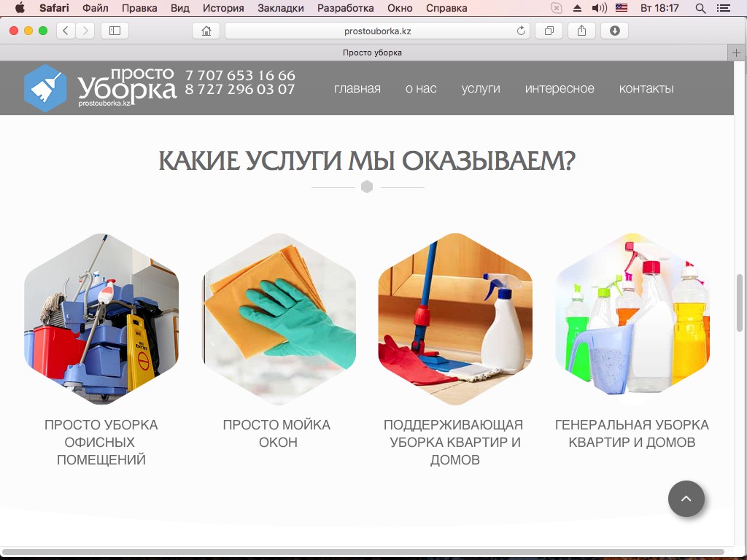The image size is (747, 560).
Task: Click the clock Вт 18:17
Action: pyautogui.click(x=659, y=7)
